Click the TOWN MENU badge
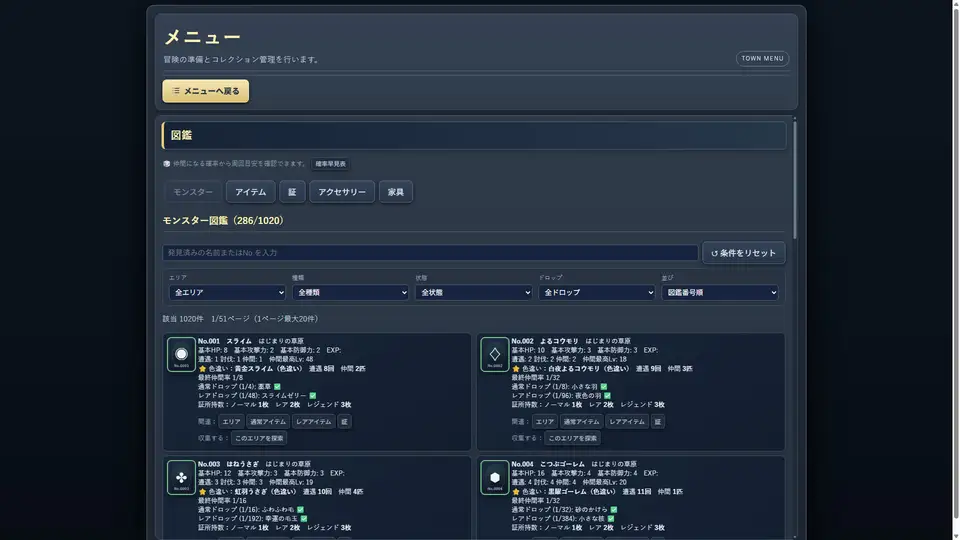Screen dimensions: 960x540 click(x=762, y=59)
